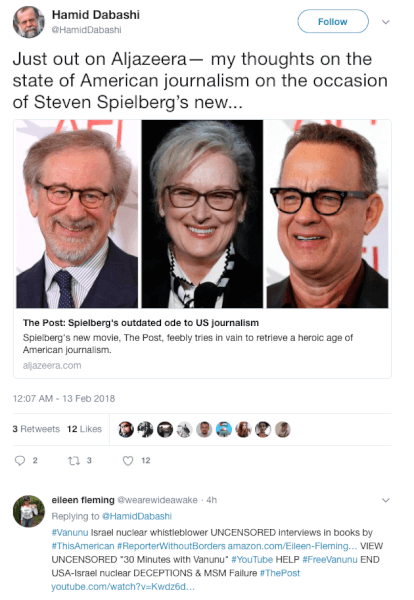Expand the options chevron on eileen fleming's reply

coord(386,500)
